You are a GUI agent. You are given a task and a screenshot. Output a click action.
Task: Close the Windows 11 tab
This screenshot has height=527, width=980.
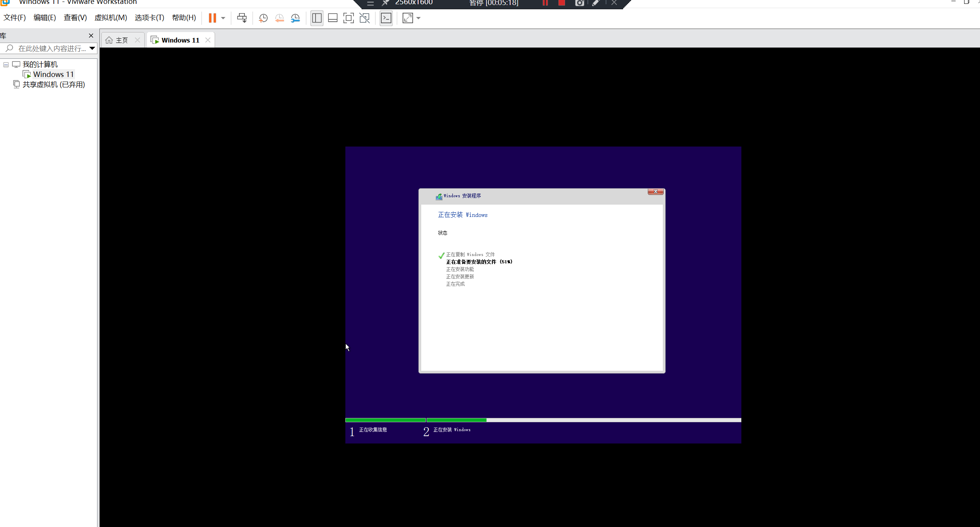coord(208,40)
